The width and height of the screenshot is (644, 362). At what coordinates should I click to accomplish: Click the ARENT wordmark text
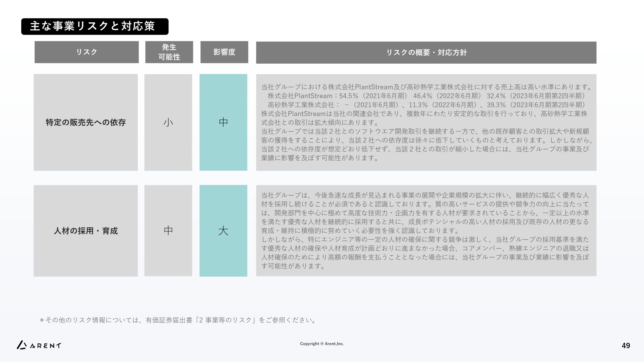tap(46, 346)
